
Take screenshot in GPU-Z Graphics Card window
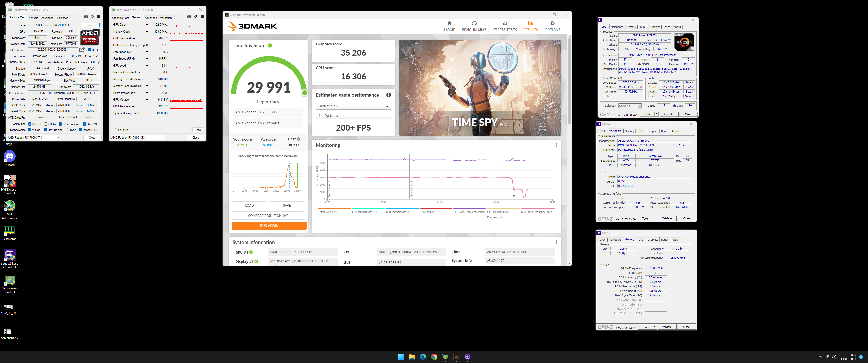(86, 16)
